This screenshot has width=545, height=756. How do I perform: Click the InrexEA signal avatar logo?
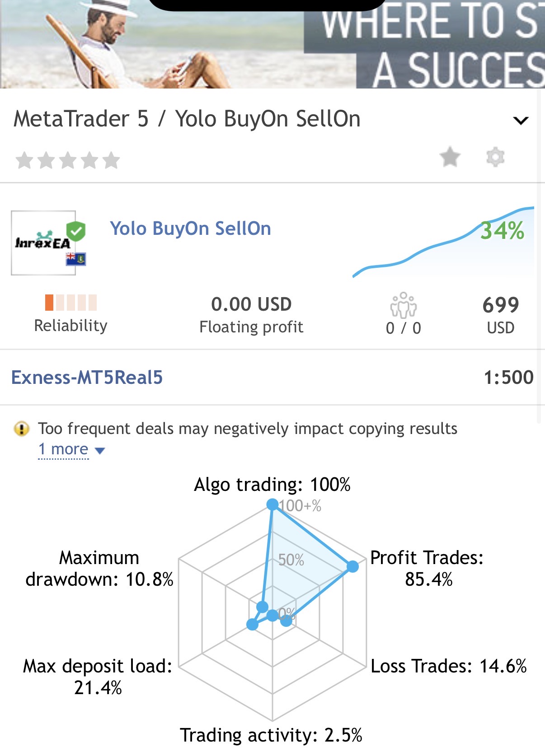click(43, 243)
